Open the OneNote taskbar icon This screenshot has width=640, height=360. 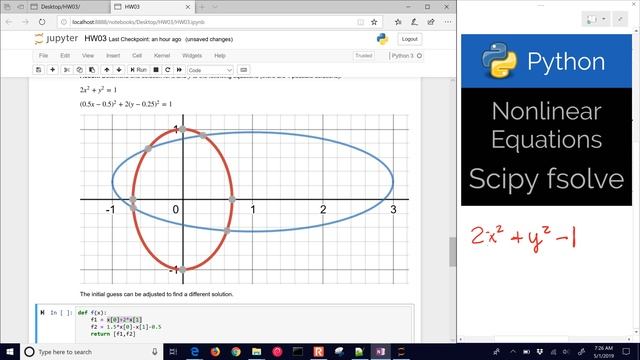[380, 351]
